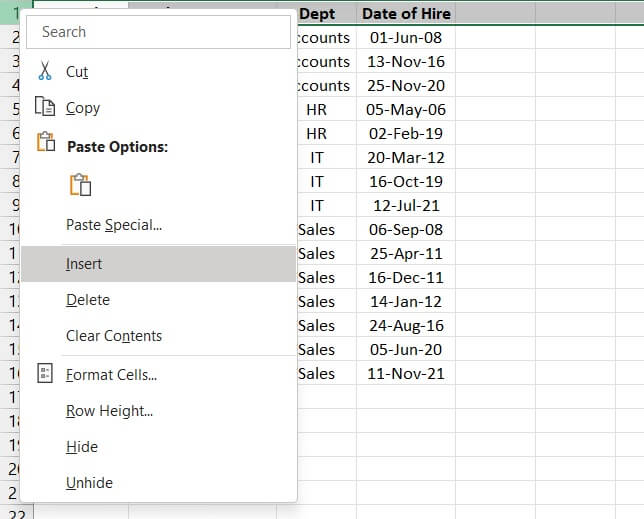Image resolution: width=644 pixels, height=519 pixels.
Task: Select the IT cell beside 12-Jul-21
Action: pyautogui.click(x=317, y=205)
